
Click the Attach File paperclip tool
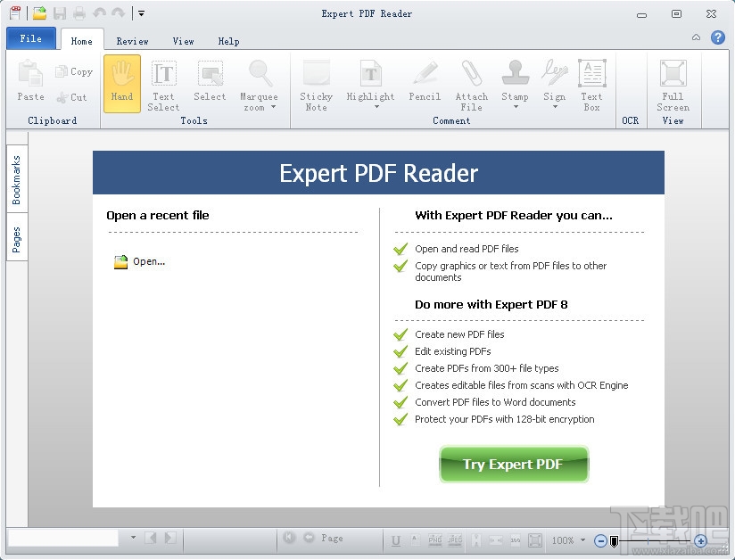point(472,85)
